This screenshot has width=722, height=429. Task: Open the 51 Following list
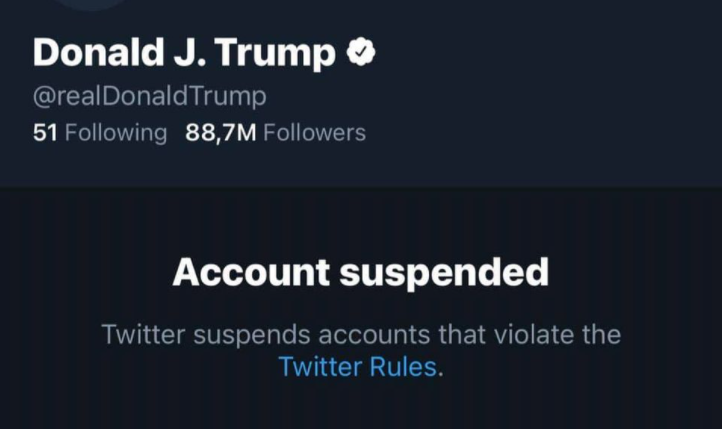(100, 132)
